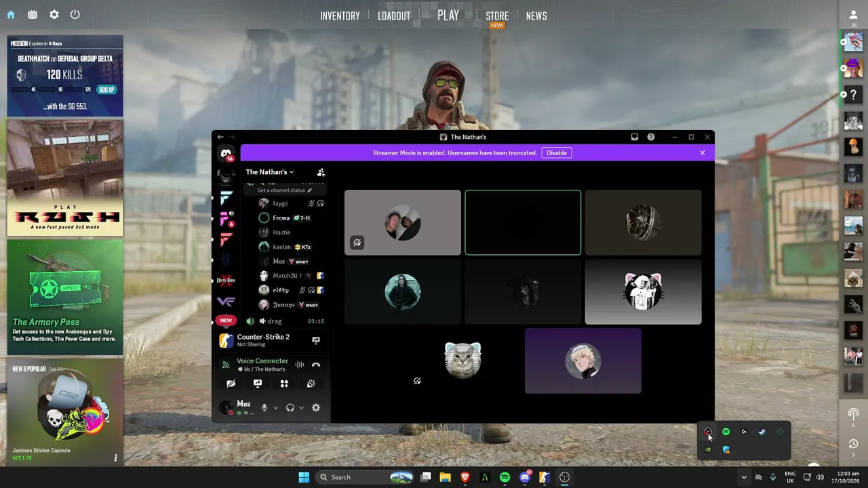This screenshot has width=868, height=488.
Task: Toggle the Discord camera on
Action: click(x=231, y=384)
